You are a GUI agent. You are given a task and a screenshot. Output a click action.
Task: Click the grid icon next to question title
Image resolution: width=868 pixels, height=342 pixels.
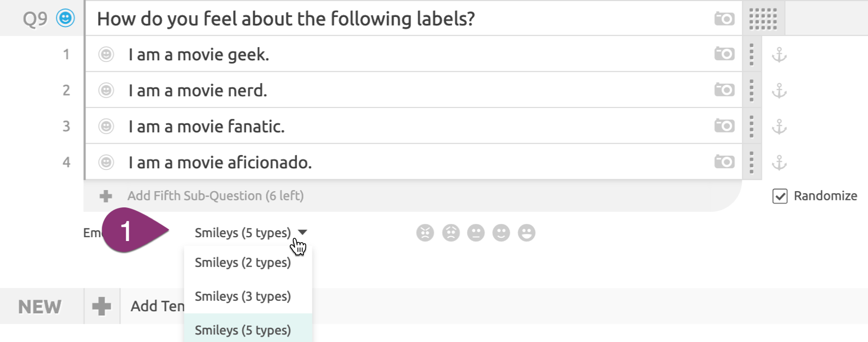click(763, 19)
